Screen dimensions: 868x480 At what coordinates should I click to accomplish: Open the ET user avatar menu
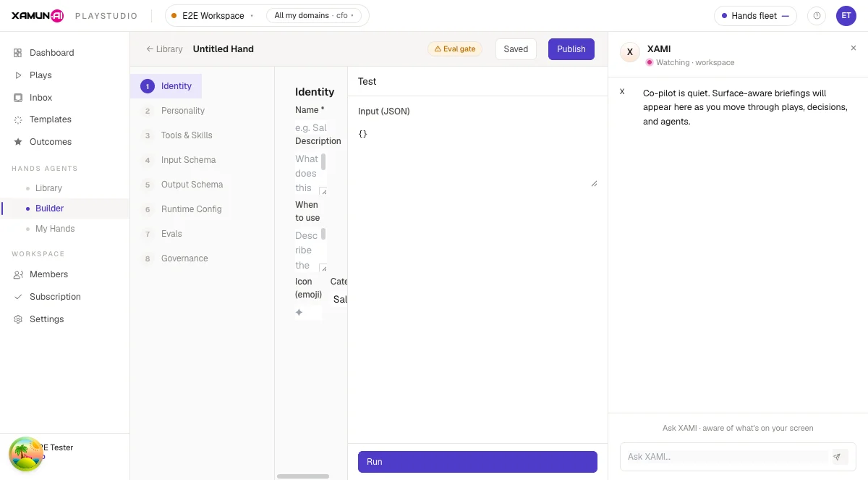click(846, 16)
